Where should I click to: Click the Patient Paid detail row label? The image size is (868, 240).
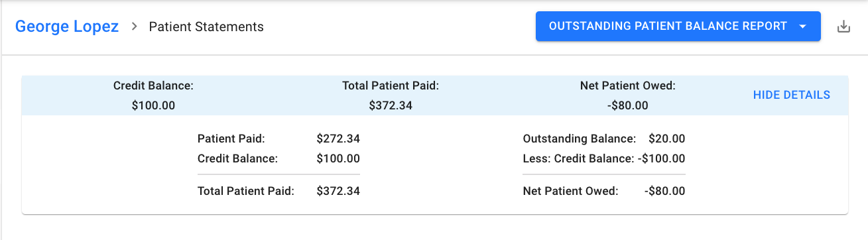[x=231, y=139]
